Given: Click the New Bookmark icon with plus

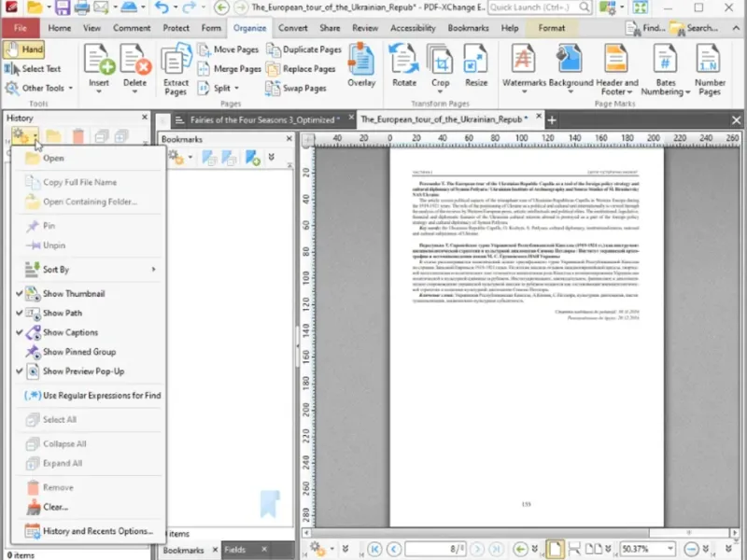Looking at the screenshot, I should click(252, 158).
